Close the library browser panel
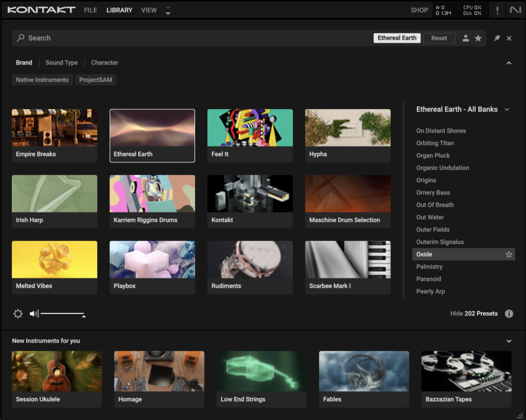This screenshot has width=526, height=420. pos(509,38)
